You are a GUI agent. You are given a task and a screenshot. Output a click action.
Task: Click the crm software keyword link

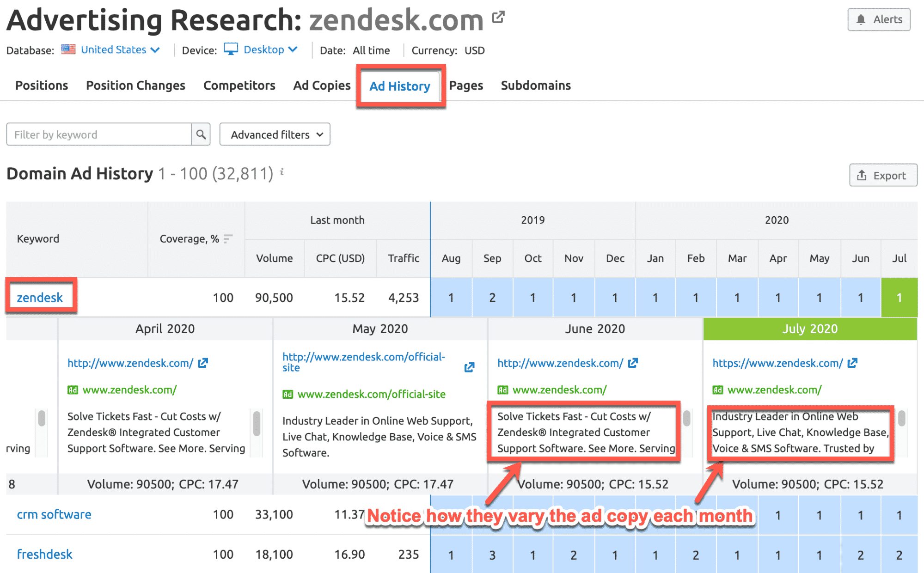coord(54,514)
